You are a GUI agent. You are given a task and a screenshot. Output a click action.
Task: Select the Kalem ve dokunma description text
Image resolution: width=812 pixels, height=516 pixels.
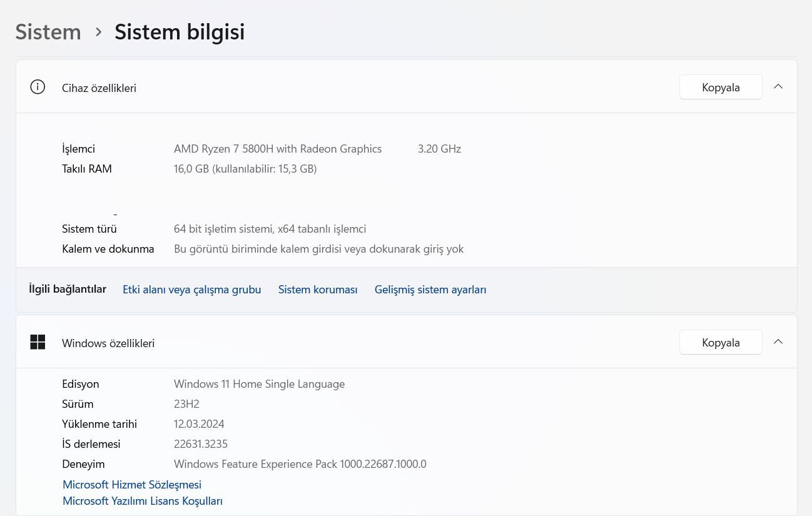coord(319,249)
